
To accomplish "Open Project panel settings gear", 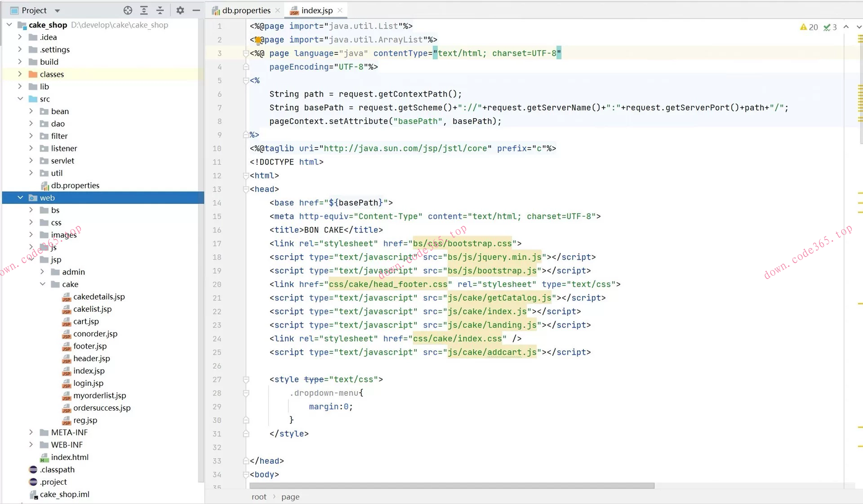I will (x=180, y=10).
